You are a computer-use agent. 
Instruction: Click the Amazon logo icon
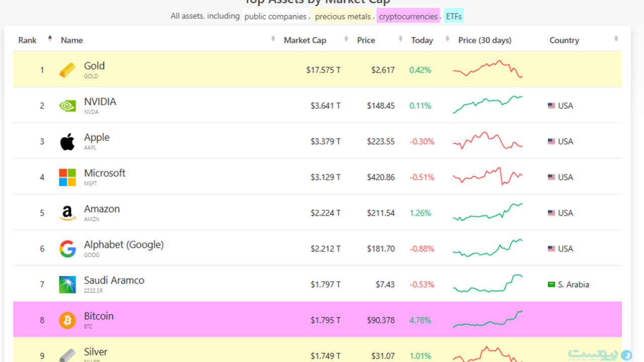(x=67, y=213)
